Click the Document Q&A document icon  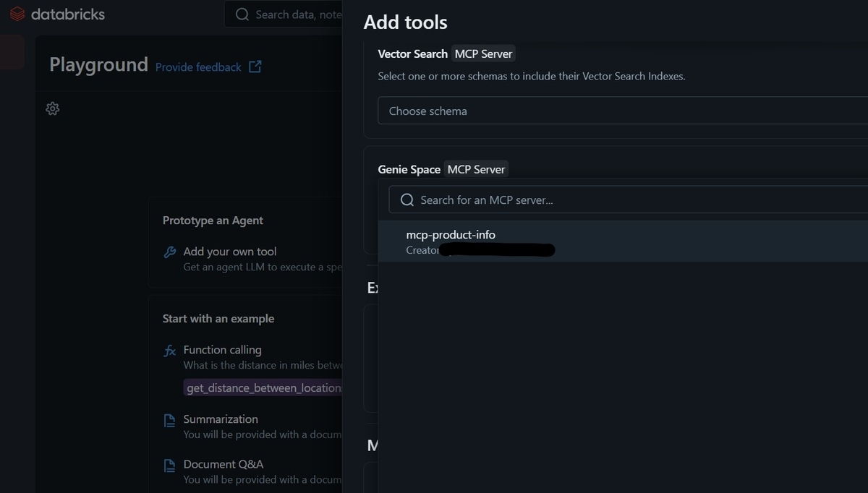click(170, 465)
